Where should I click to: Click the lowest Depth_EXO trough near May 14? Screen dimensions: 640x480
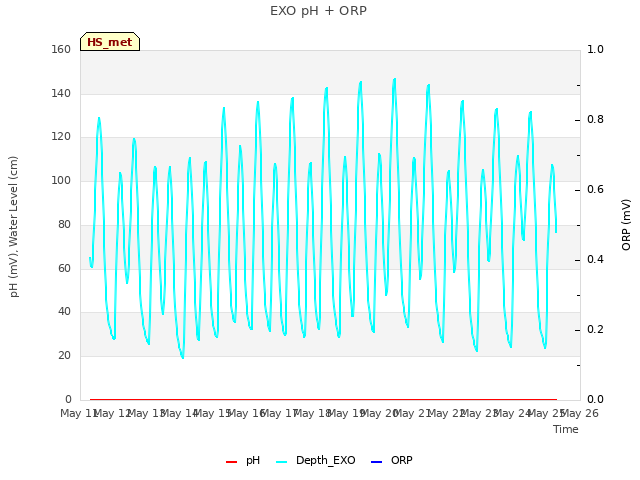coord(183,358)
